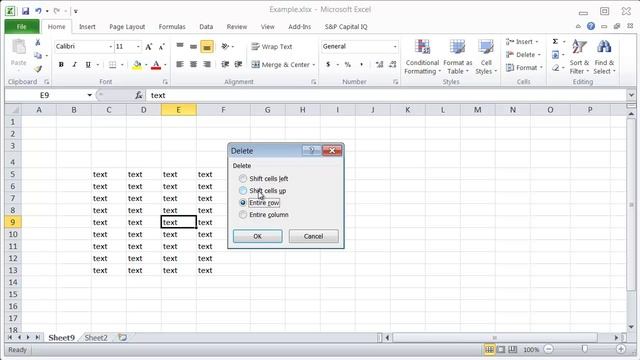This screenshot has height=360, width=640.
Task: Click the Undo arrow icon
Action: tap(38, 11)
